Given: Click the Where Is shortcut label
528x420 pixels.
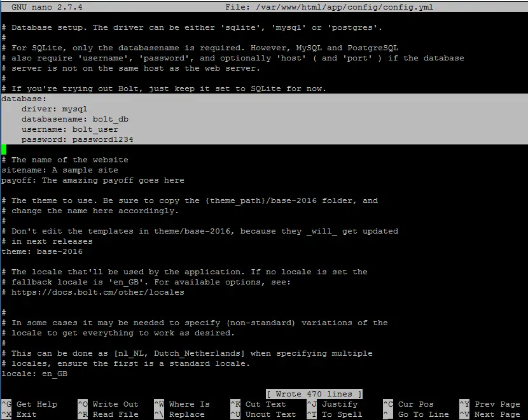Looking at the screenshot, I should tap(189, 404).
